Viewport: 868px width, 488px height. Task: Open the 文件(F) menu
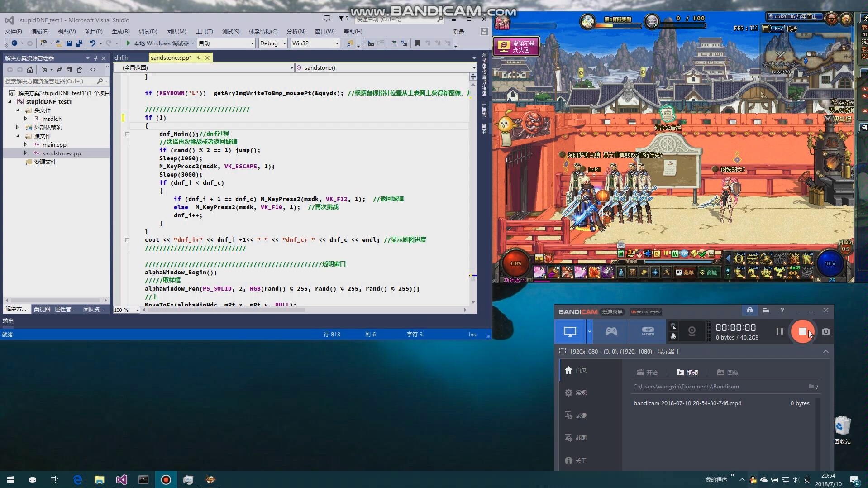click(x=14, y=31)
